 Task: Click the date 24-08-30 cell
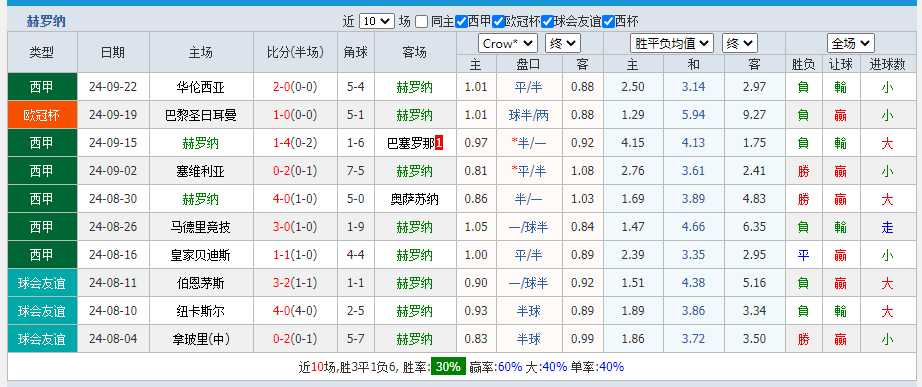[113, 199]
